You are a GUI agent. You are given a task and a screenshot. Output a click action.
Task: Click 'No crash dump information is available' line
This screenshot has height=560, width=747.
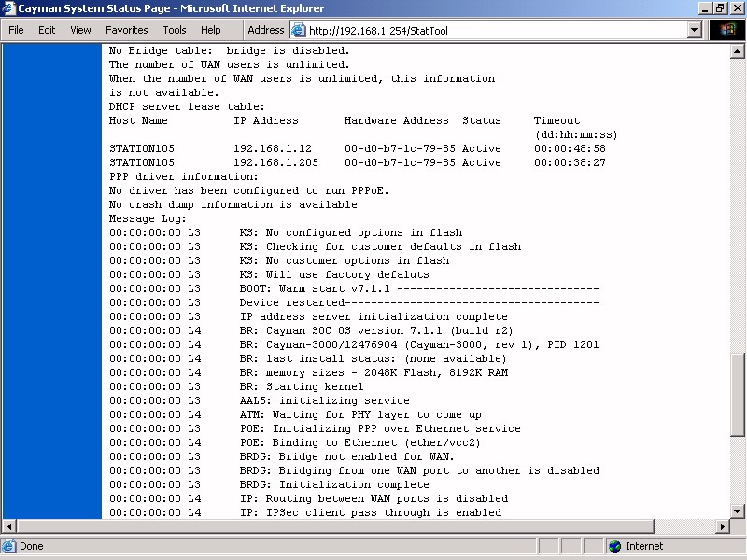pyautogui.click(x=233, y=204)
